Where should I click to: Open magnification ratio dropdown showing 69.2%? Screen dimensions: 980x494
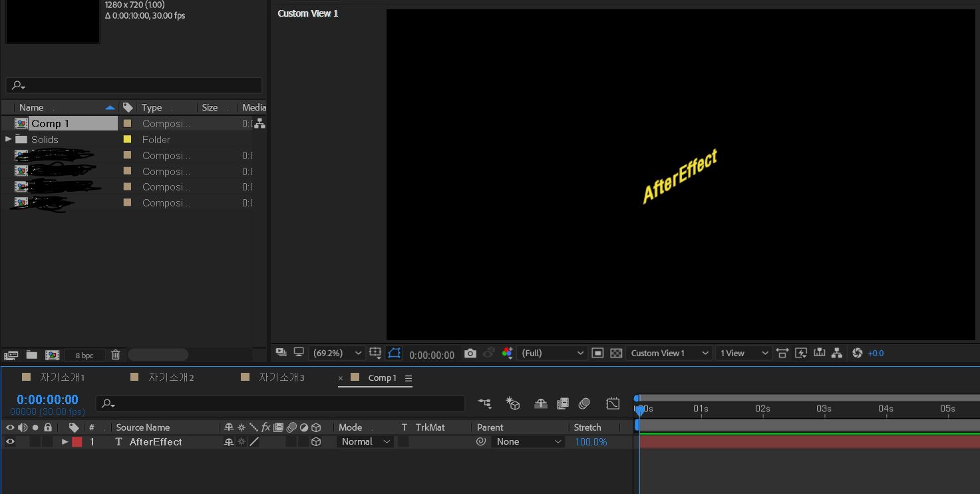click(337, 353)
